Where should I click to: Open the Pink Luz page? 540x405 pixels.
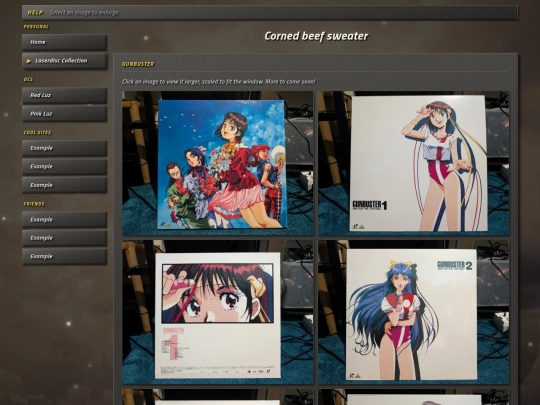click(64, 114)
